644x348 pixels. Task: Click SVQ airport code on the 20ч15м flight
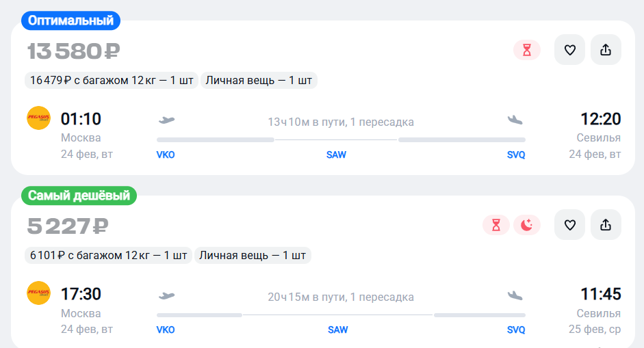coord(516,330)
